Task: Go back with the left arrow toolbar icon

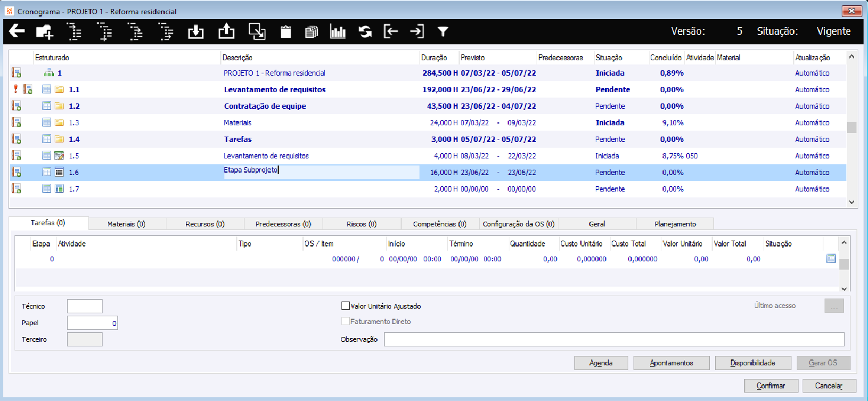Action: 17,31
